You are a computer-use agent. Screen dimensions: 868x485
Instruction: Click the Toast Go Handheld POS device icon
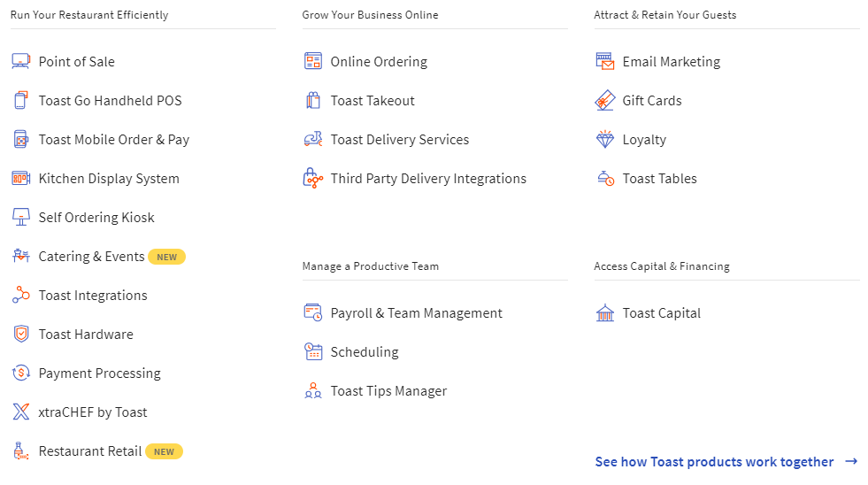click(21, 100)
